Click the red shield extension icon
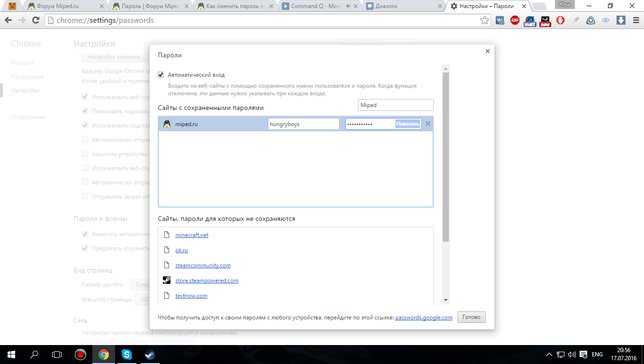The height and width of the screenshot is (364, 644). point(560,20)
